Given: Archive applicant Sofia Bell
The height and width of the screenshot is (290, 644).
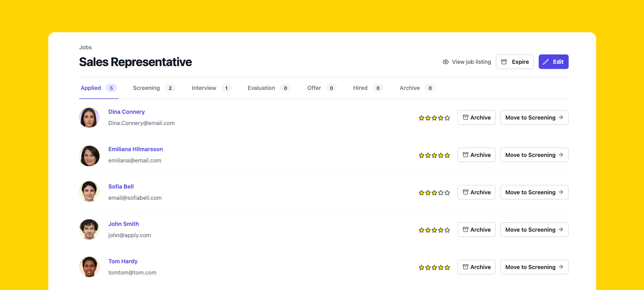Looking at the screenshot, I should coord(476,192).
